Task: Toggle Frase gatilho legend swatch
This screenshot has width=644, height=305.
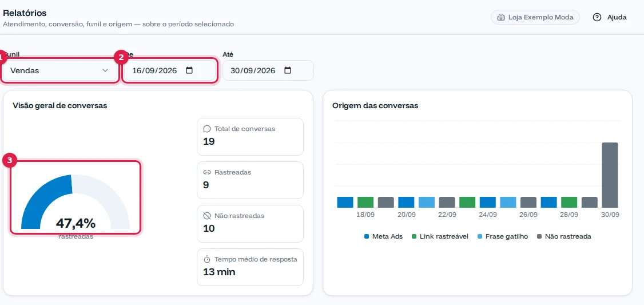Action: tap(480, 237)
